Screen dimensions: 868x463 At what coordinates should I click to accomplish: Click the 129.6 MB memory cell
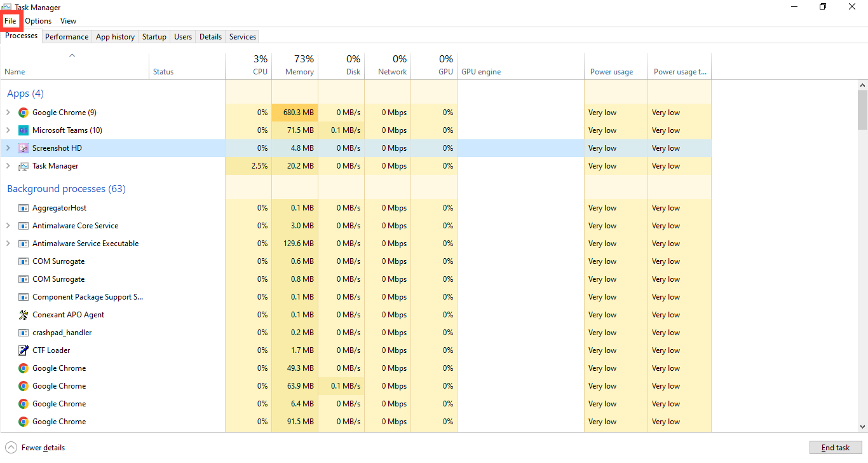click(295, 244)
